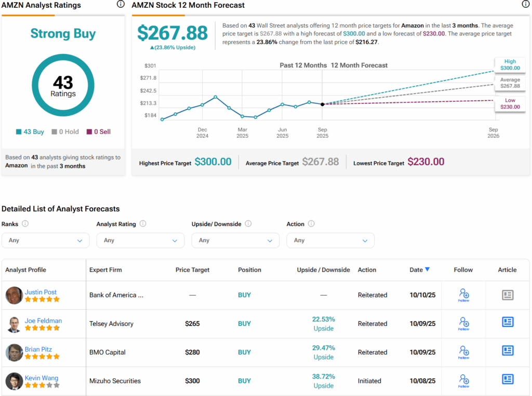Follow analyst Kevin Wang

click(x=463, y=380)
